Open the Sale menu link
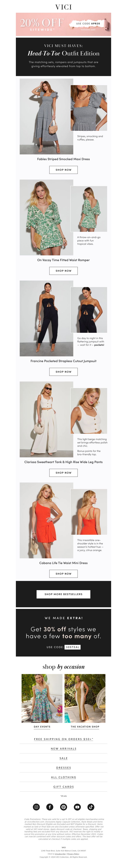 (x=64, y=758)
